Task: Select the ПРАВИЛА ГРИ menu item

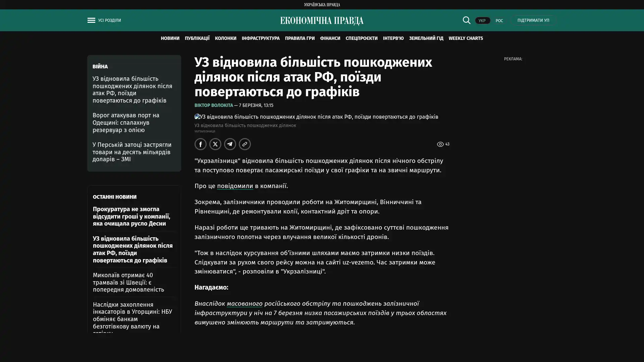Action: coord(300,38)
